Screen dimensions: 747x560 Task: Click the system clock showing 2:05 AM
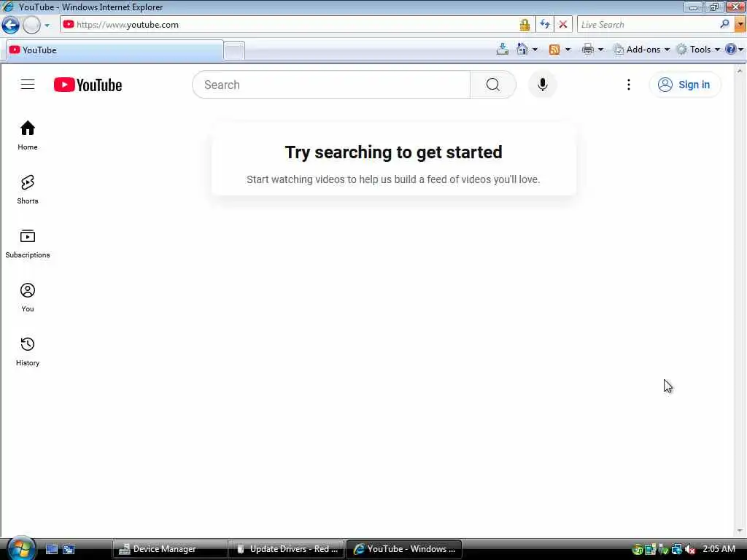point(719,549)
